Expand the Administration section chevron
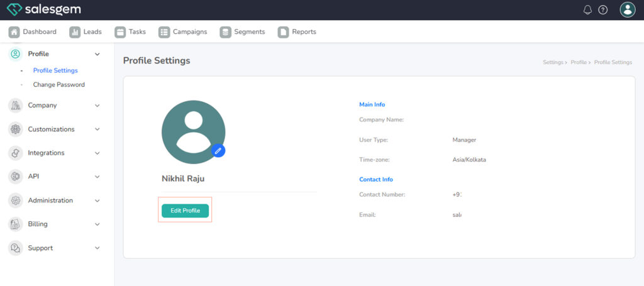644x286 pixels. (x=97, y=201)
